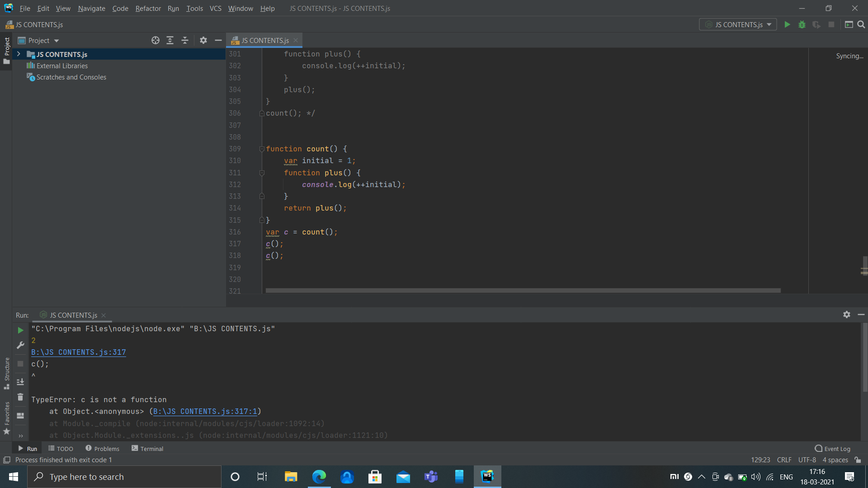
Task: Click the editor horizontal scrollbar
Action: (523, 291)
